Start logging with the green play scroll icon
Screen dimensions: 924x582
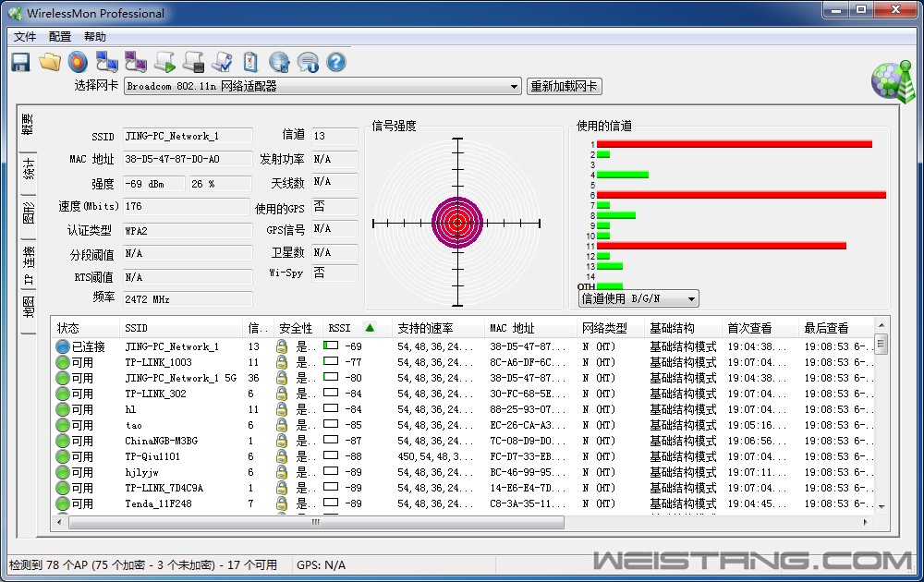coord(164,62)
